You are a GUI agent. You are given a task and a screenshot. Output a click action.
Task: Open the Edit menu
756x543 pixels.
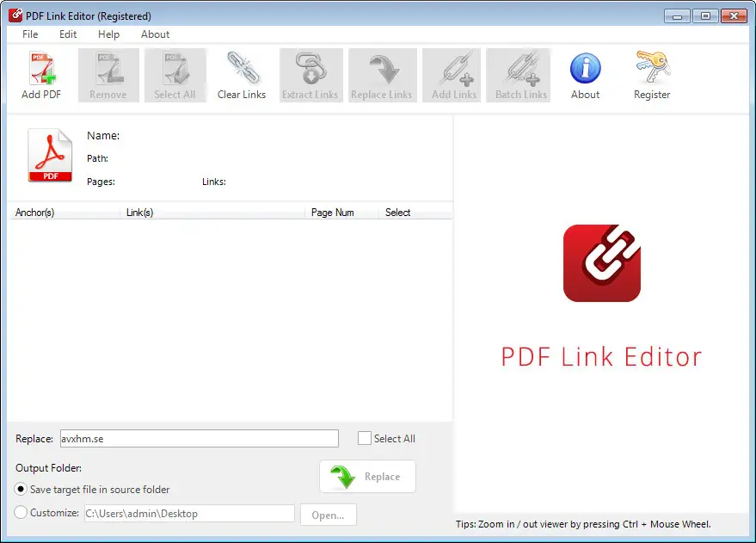pos(68,34)
